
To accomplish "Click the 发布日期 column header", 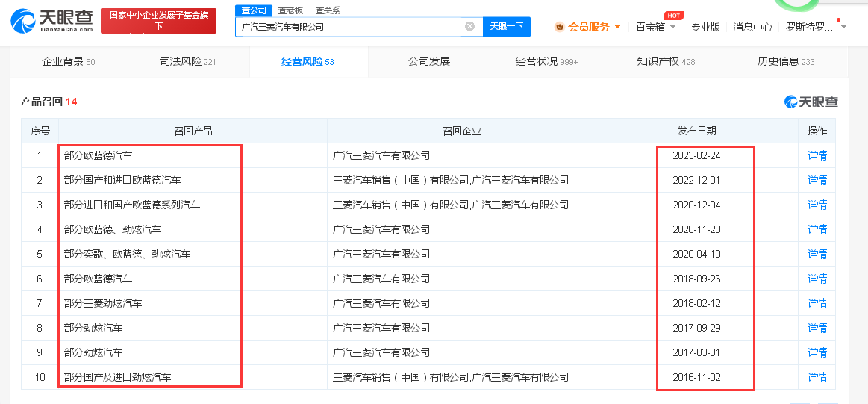I will point(697,131).
